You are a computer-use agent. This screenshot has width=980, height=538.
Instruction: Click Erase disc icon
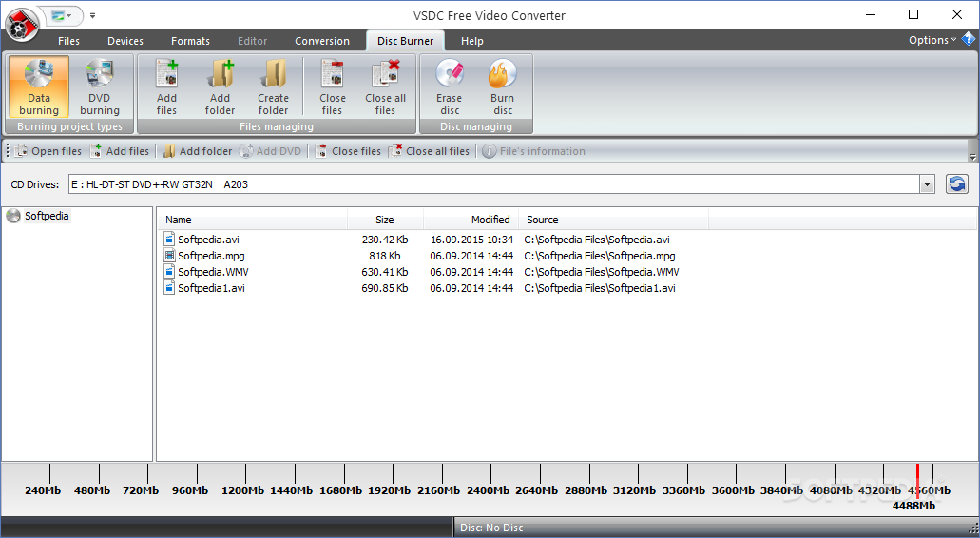[450, 74]
